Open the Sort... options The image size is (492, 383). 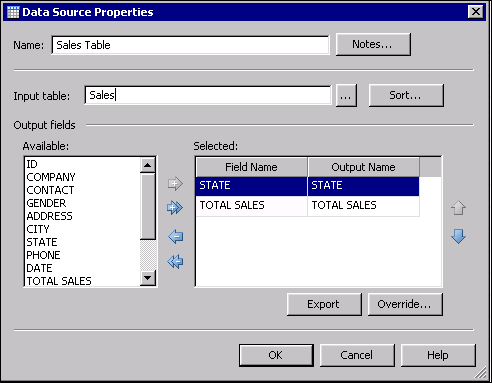pos(406,95)
